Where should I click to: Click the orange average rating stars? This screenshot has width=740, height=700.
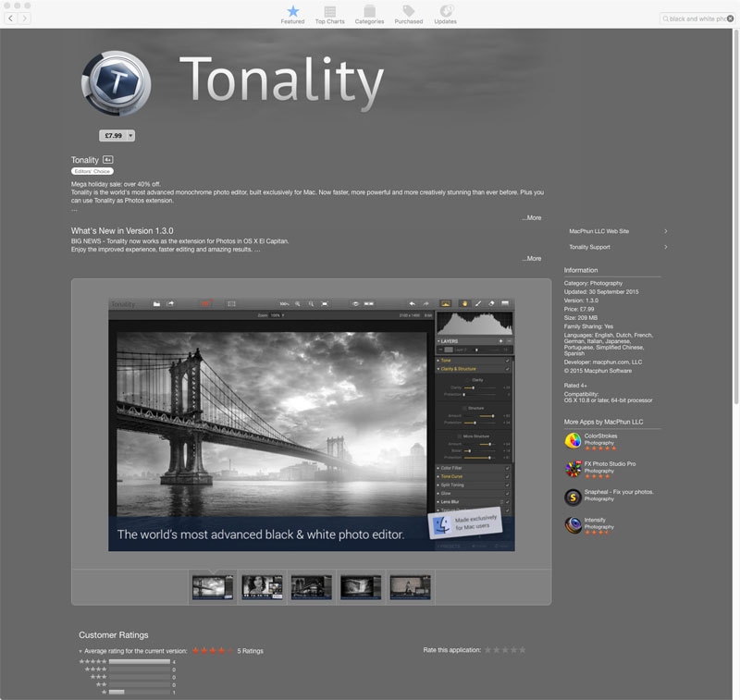click(213, 651)
